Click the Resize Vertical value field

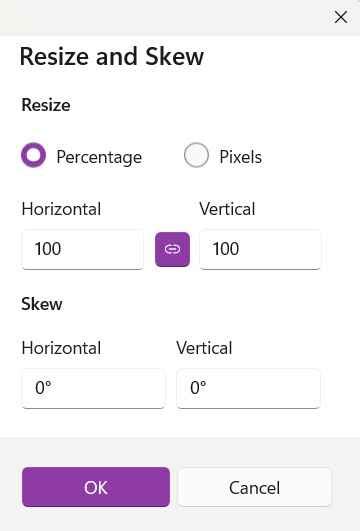pyautogui.click(x=260, y=250)
